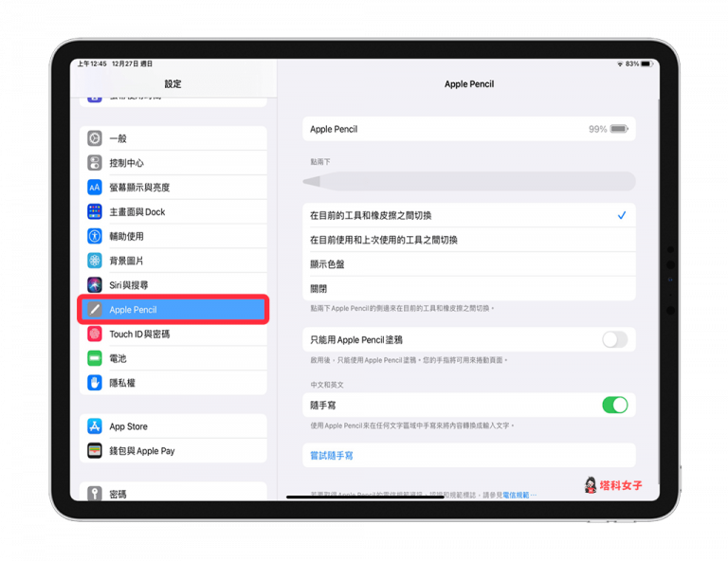Tap the Apple Pencil 99% battery row
The width and height of the screenshot is (728, 561).
[x=468, y=129]
